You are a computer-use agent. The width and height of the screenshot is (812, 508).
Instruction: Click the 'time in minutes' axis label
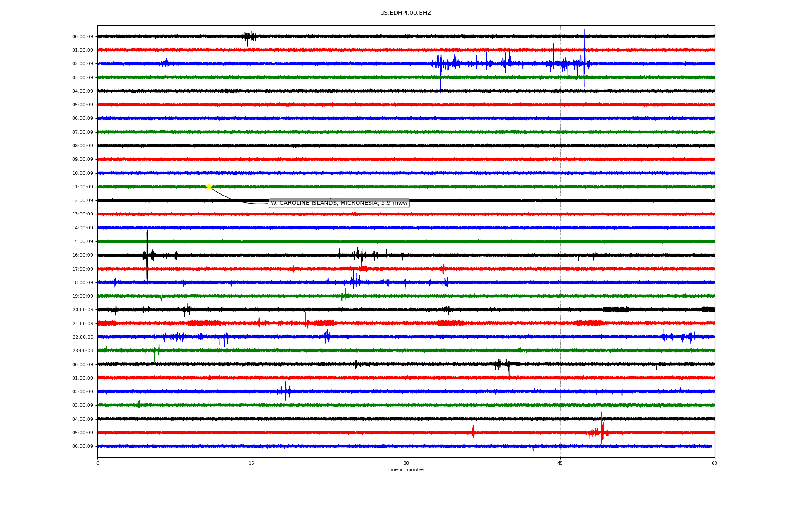(405, 469)
